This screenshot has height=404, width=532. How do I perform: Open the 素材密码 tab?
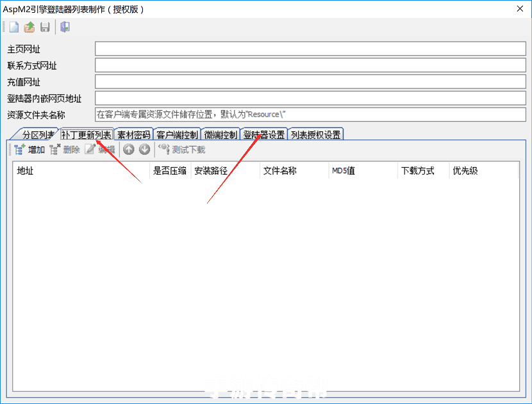point(134,134)
